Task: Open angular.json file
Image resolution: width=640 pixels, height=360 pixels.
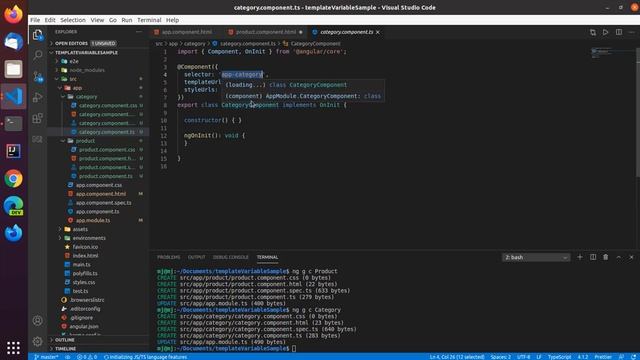Action: click(x=84, y=327)
